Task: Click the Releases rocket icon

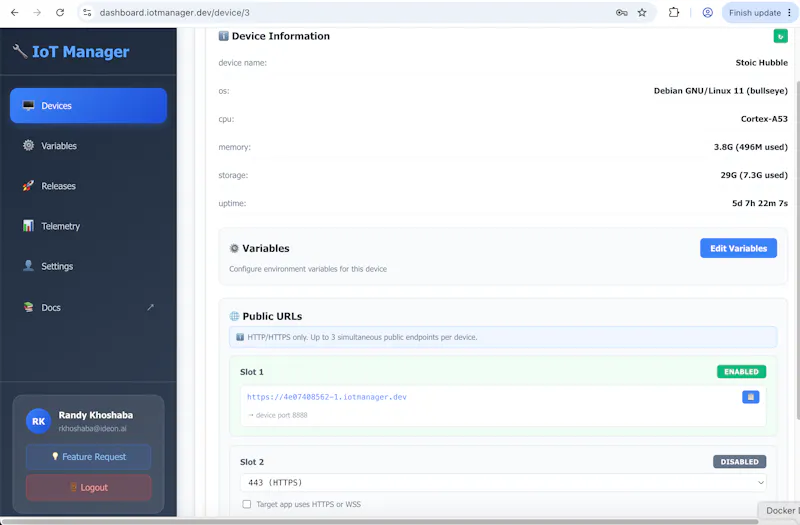Action: (x=29, y=186)
